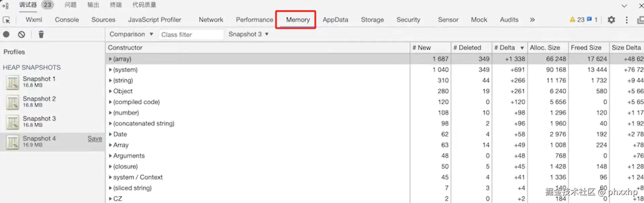644x203 pixels.
Task: Expand the (array) constructor row
Action: [x=110, y=59]
